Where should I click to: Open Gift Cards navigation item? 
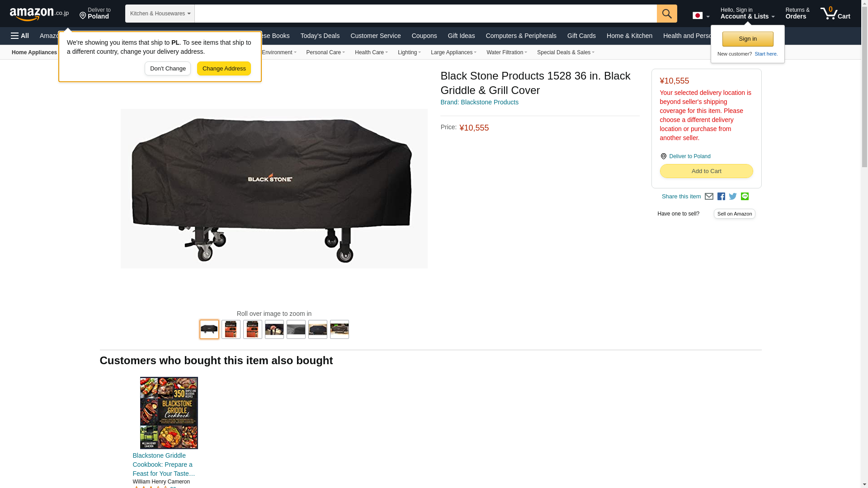[581, 36]
